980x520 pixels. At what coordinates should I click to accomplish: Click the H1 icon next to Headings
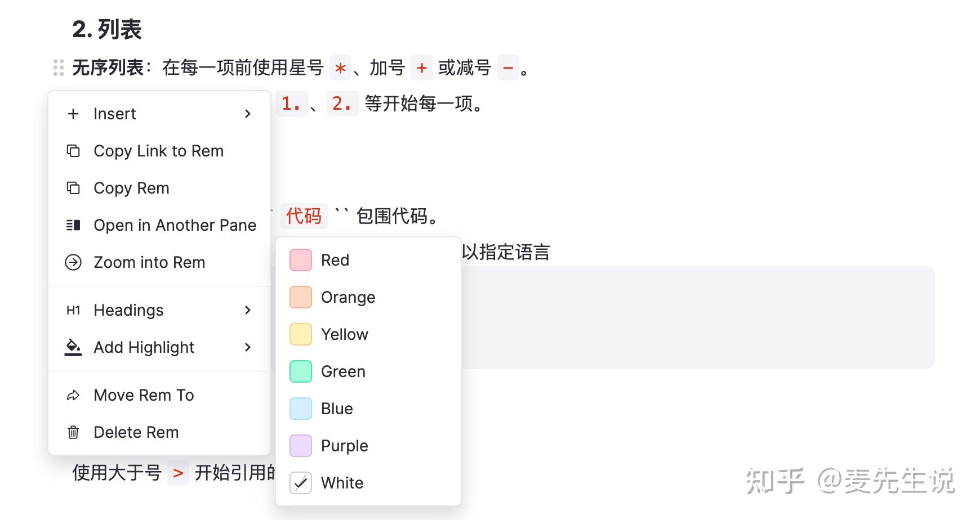[x=73, y=310]
